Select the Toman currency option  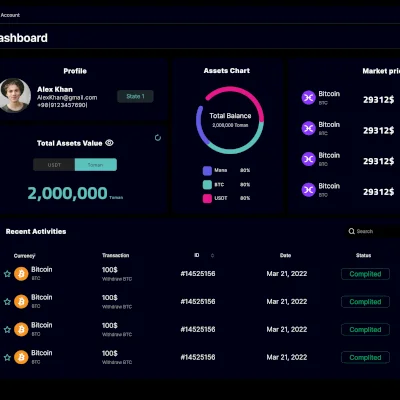click(x=96, y=165)
